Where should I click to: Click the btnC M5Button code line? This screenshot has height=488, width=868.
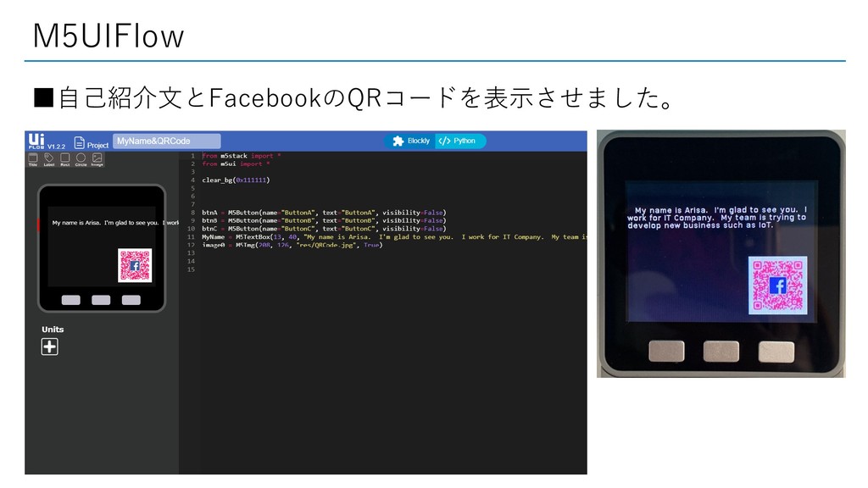(x=324, y=229)
